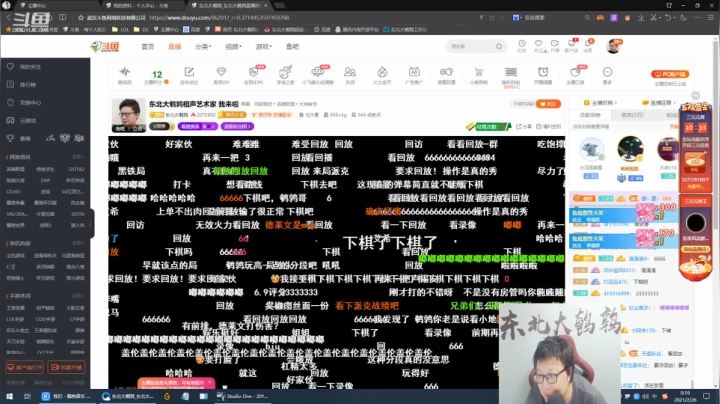The height and width of the screenshot is (404, 720).
Task: Open the 直播回看 link in right panel
Action: (659, 102)
